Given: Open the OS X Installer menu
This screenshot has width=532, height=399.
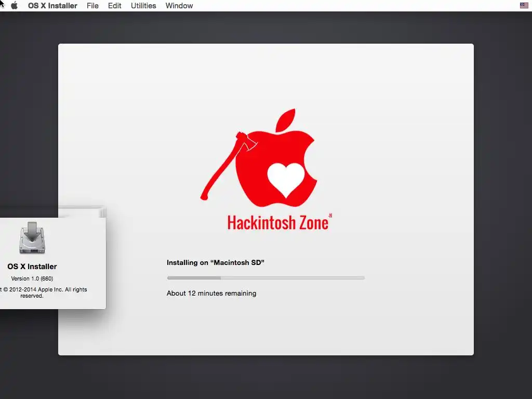Looking at the screenshot, I should [52, 6].
